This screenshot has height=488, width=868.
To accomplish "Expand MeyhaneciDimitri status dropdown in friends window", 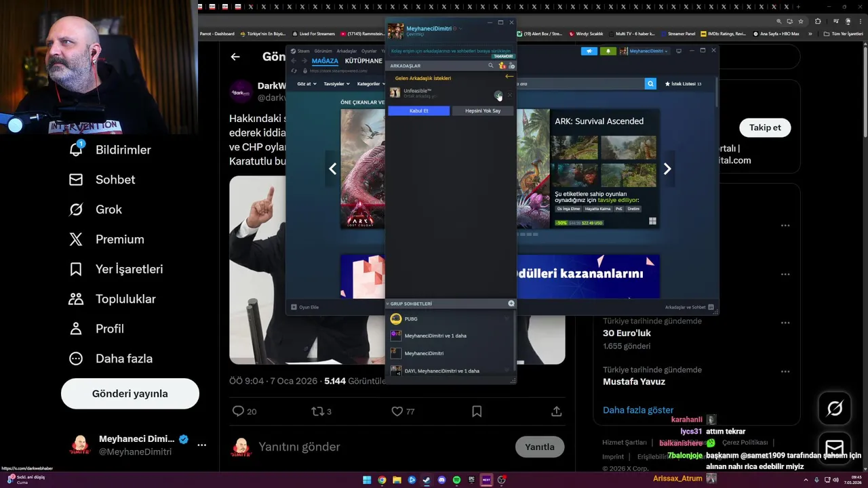I will coord(460,28).
